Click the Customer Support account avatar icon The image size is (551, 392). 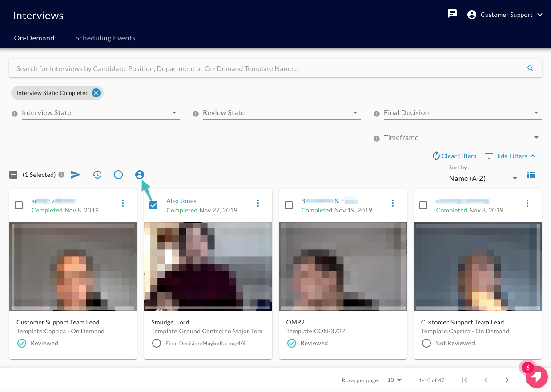472,15
